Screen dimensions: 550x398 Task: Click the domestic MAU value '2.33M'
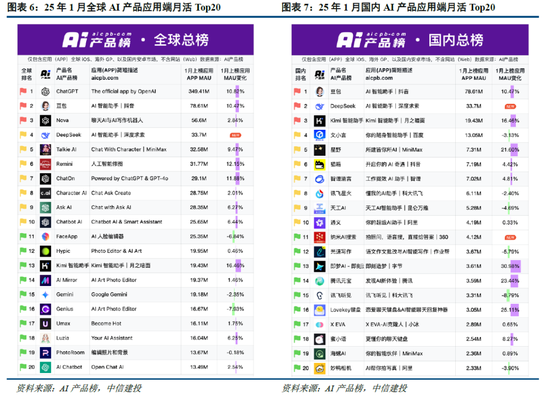tap(474, 368)
